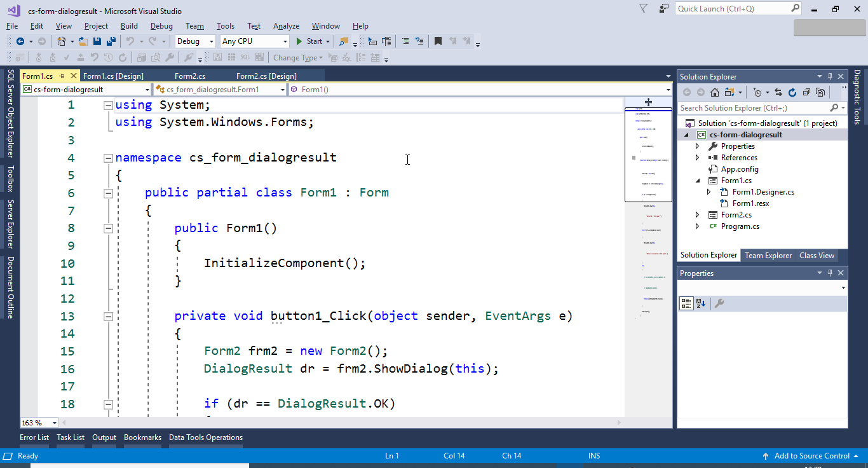Toggle a bookmark using the bookmark toolbar icon
This screenshot has width=868, height=468.
[438, 41]
